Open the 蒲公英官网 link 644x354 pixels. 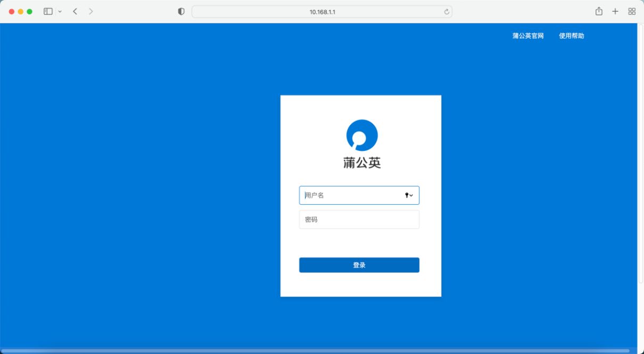(528, 36)
